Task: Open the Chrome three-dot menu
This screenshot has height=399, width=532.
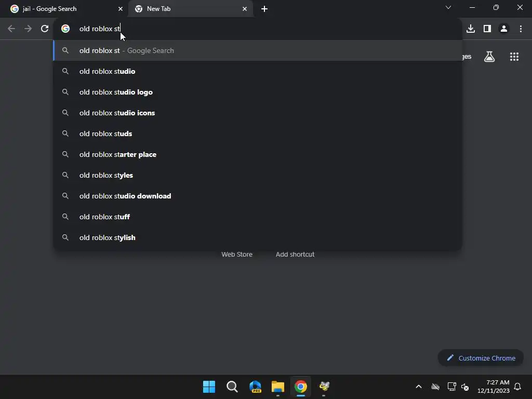Action: pyautogui.click(x=521, y=29)
